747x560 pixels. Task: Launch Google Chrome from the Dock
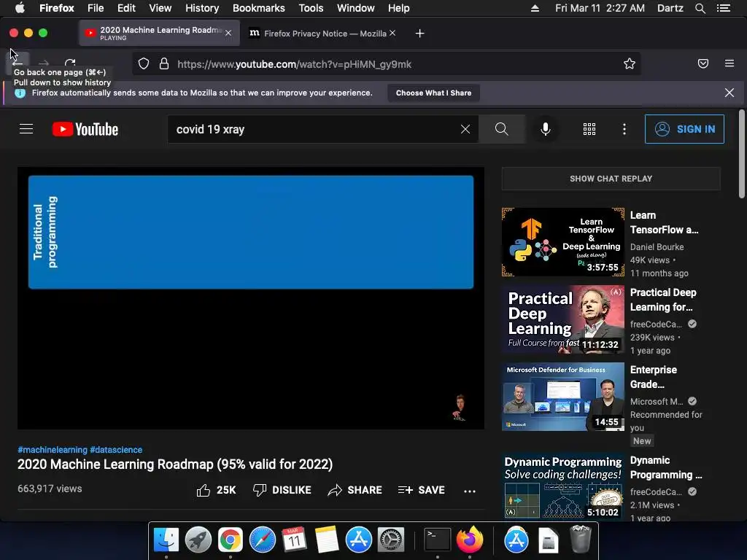click(x=230, y=540)
